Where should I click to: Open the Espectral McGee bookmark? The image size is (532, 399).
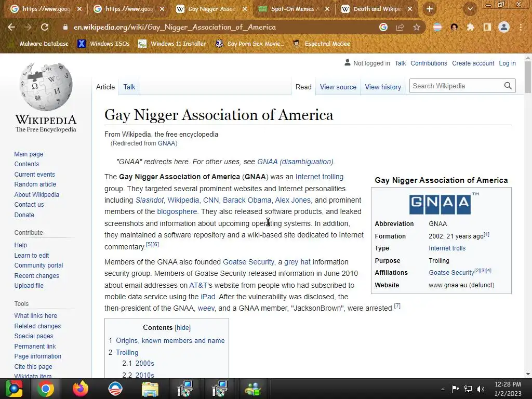tap(321, 44)
